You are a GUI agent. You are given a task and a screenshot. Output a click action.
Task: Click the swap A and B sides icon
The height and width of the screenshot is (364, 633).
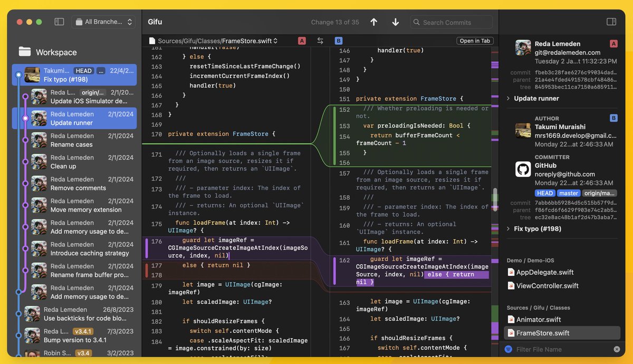point(320,41)
